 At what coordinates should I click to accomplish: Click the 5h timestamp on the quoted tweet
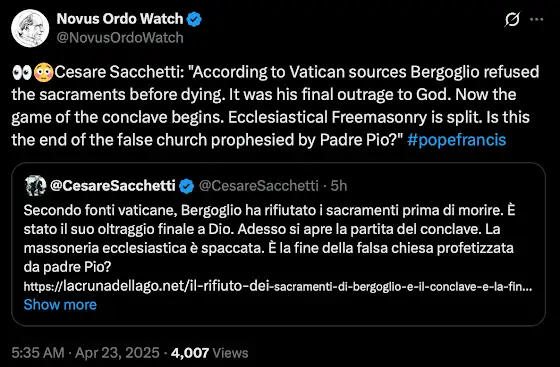tap(339, 186)
